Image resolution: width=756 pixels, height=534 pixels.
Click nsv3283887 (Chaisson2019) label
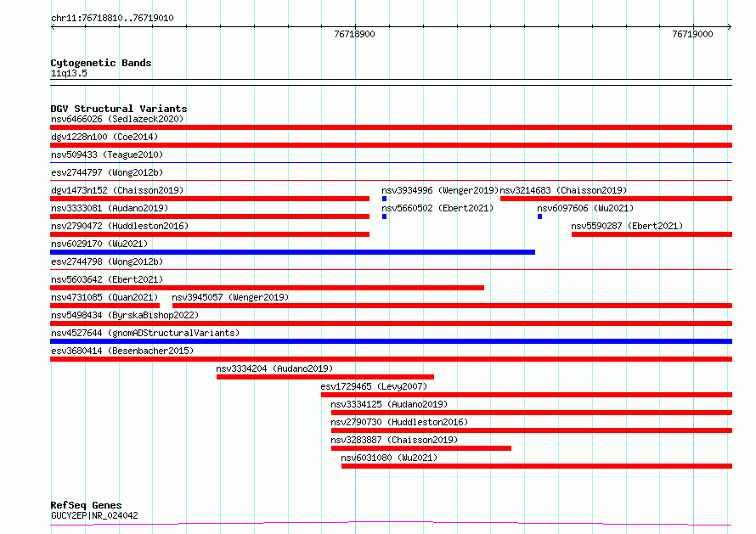pos(394,440)
